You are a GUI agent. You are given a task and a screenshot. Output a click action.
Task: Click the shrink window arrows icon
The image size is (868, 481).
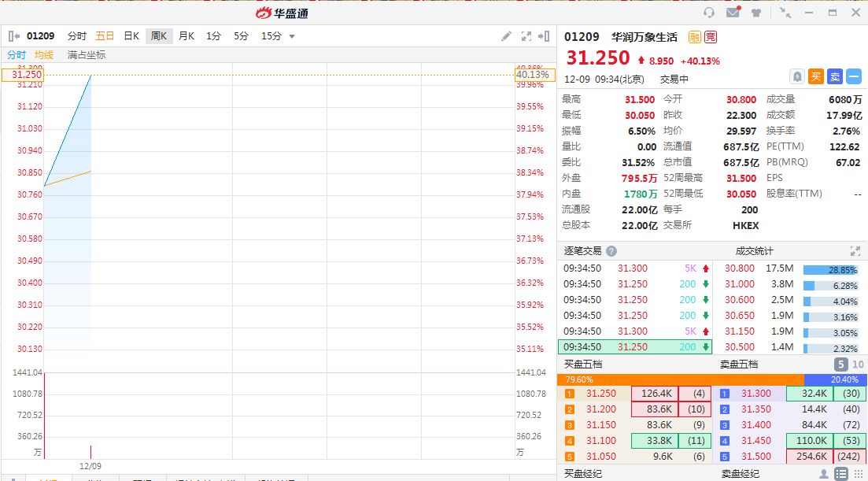(785, 12)
